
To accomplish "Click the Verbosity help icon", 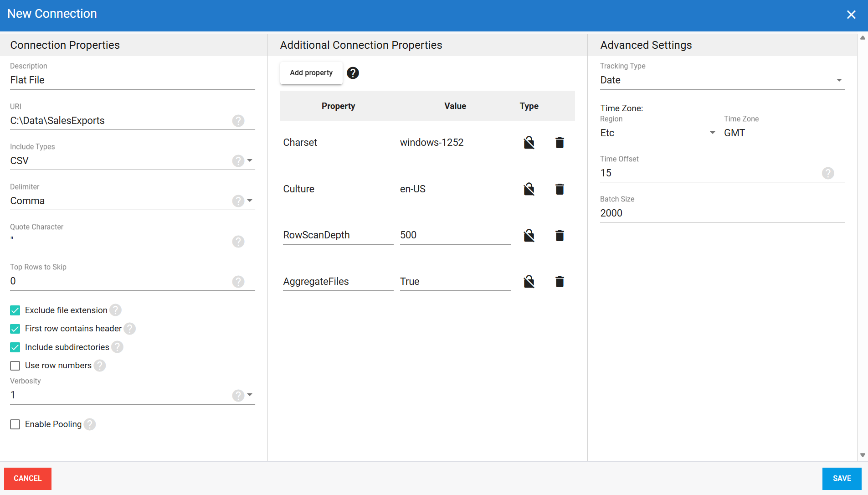I will (x=238, y=395).
